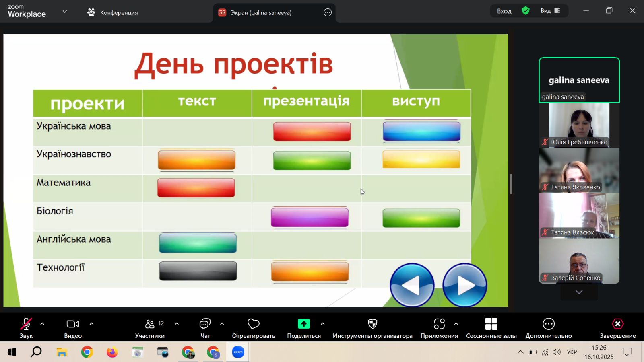The height and width of the screenshot is (362, 644).
Task: Unmute the microphone with Звук button
Action: (26, 325)
